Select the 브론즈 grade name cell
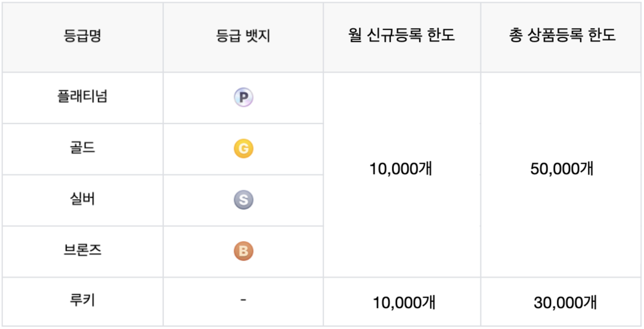The width and height of the screenshot is (644, 329). click(x=83, y=252)
